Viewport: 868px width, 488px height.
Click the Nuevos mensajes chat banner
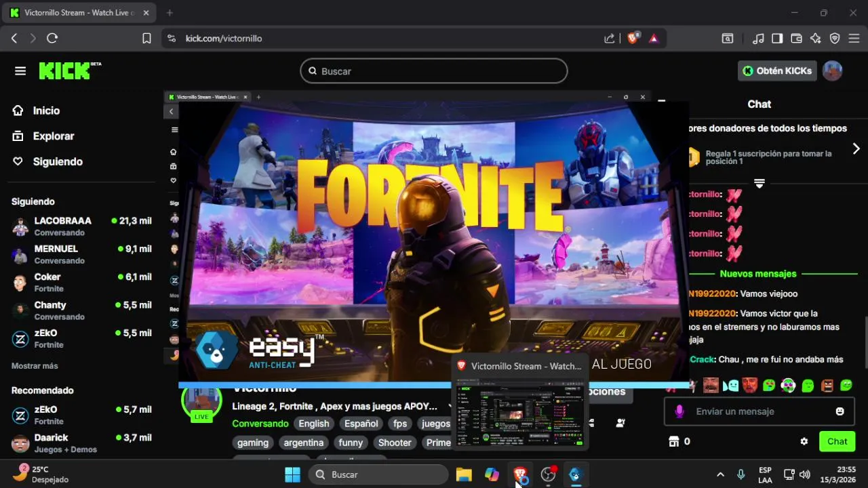coord(758,274)
